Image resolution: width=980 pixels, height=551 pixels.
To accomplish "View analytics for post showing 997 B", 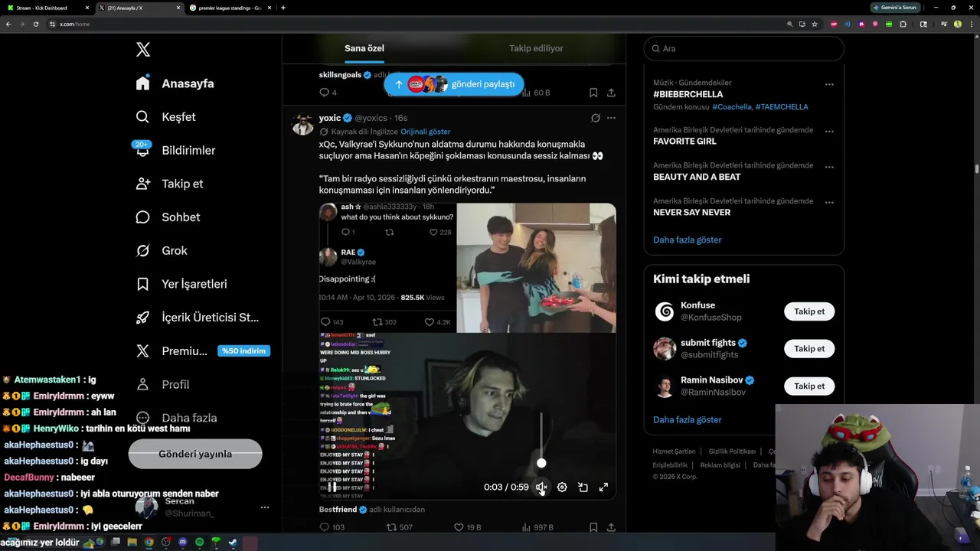I will pyautogui.click(x=537, y=527).
